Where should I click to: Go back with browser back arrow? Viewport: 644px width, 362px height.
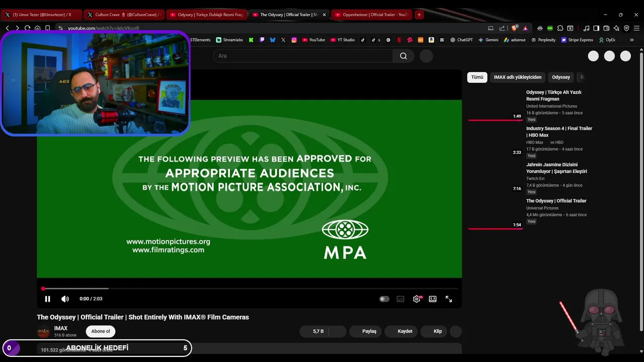[7, 28]
